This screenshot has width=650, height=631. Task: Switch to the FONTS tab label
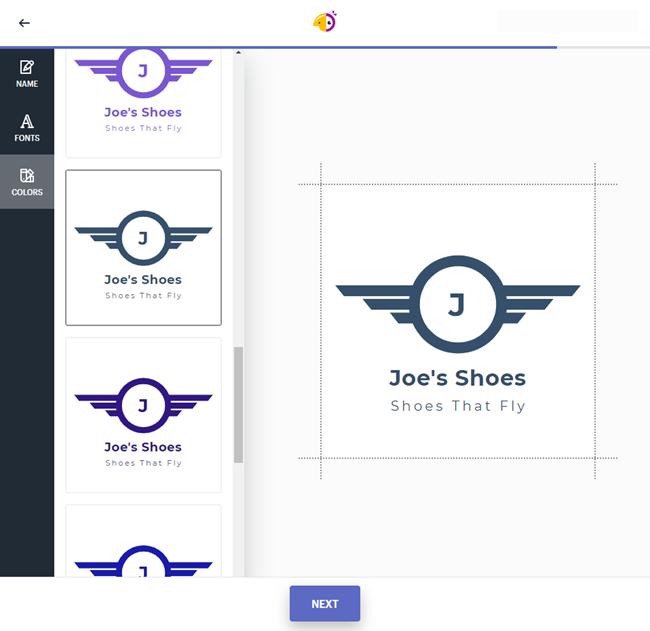click(27, 139)
